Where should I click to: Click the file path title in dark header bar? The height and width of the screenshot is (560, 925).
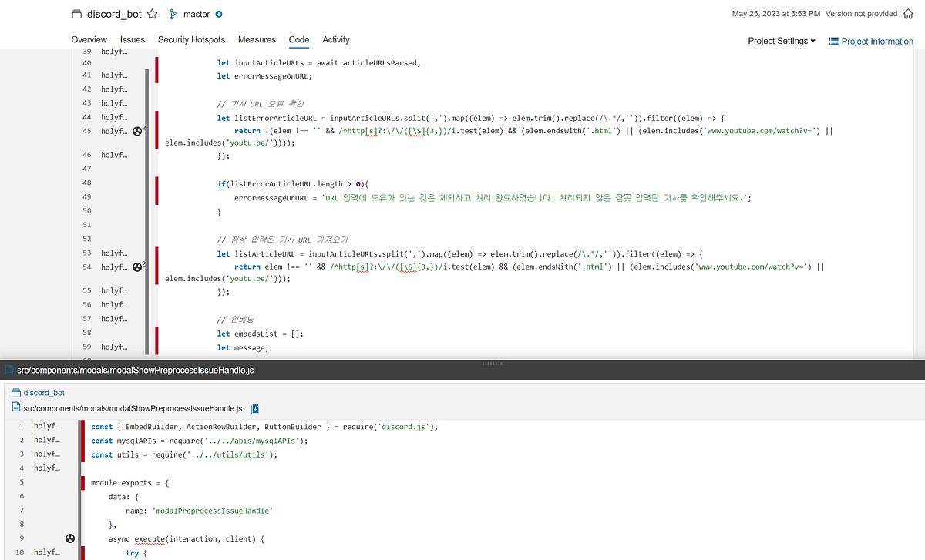pos(136,371)
